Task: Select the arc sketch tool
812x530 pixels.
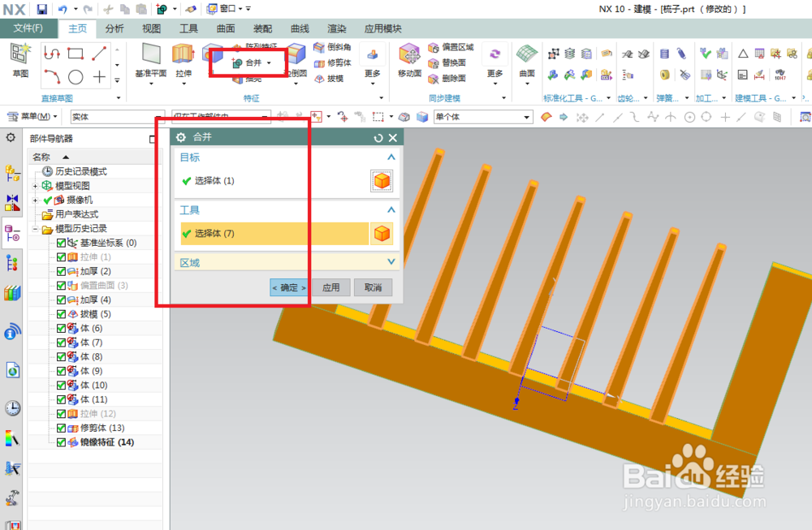Action: [x=52, y=77]
